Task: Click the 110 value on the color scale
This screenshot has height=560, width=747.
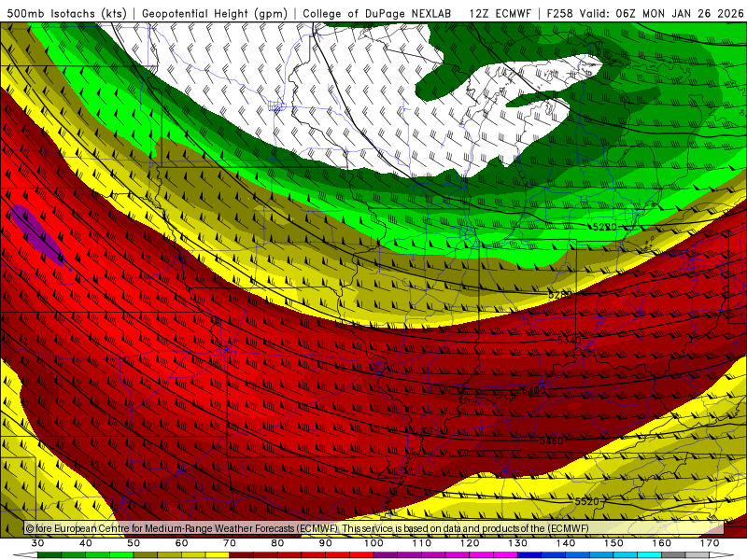Action: [x=422, y=543]
